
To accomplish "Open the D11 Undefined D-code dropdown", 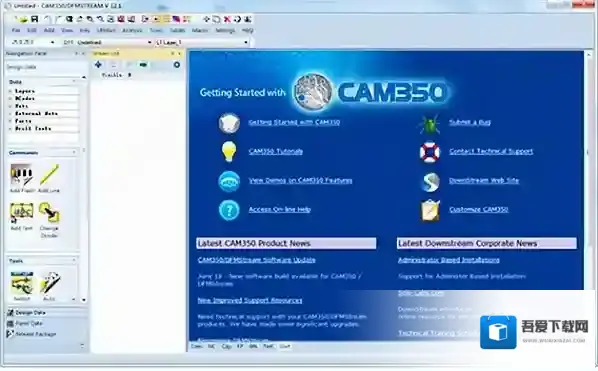I will point(150,42).
